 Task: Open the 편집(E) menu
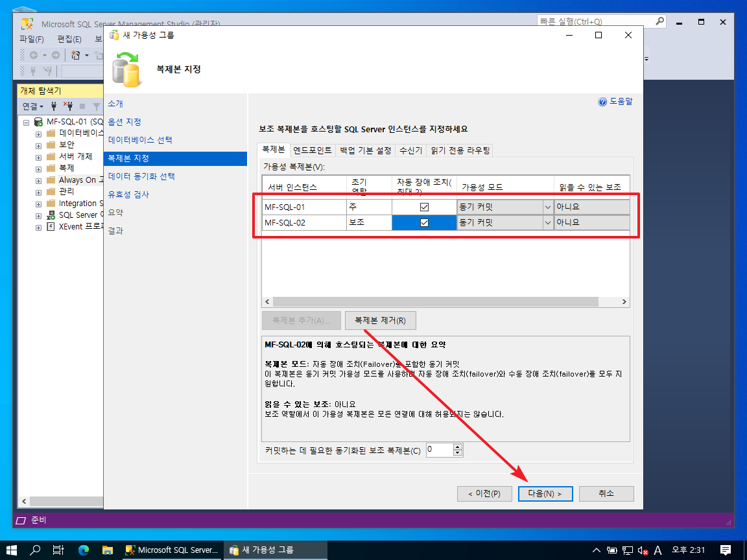(x=69, y=39)
